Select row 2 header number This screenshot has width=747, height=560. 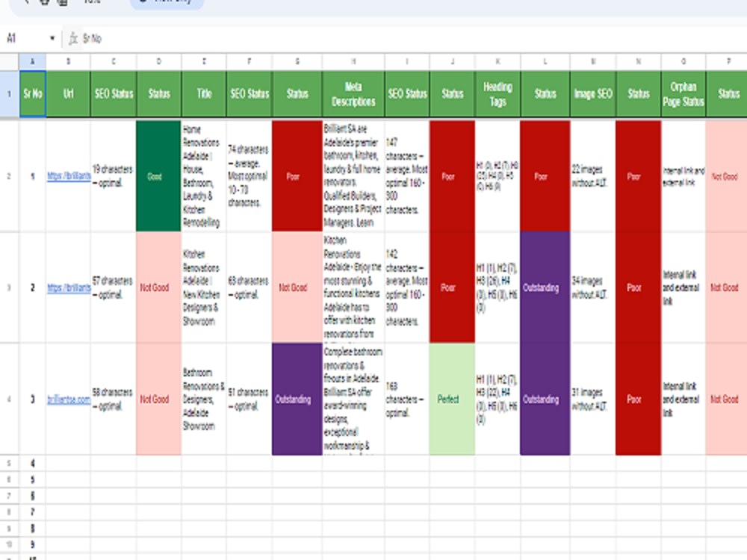[x=9, y=176]
